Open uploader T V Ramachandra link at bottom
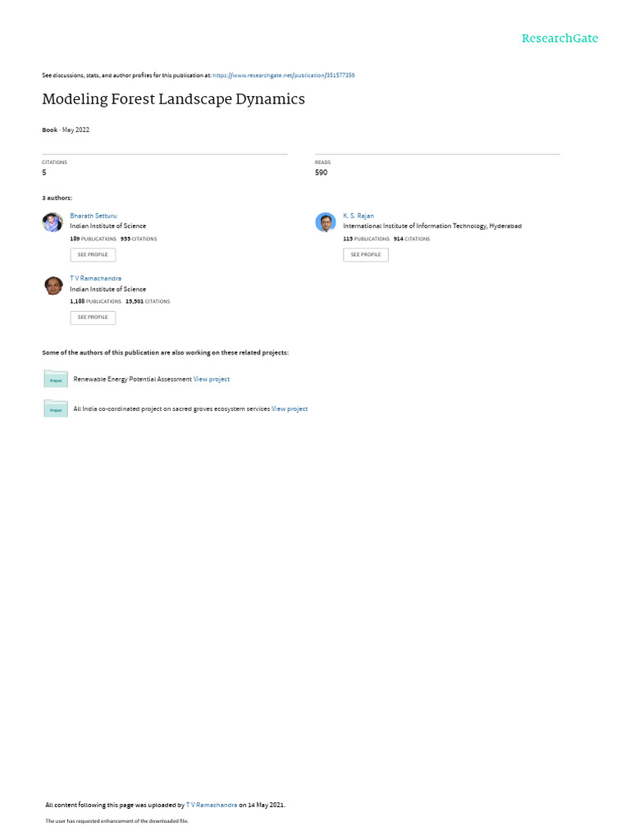Image resolution: width=630 pixels, height=840 pixels. pos(212,806)
